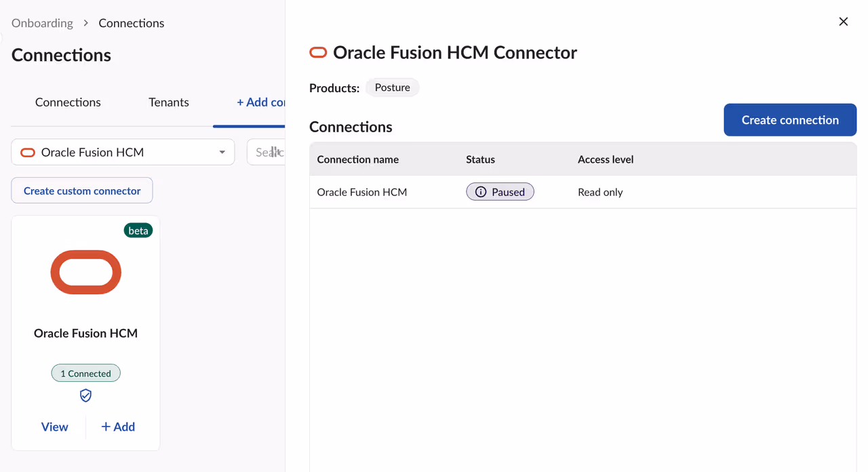Click the Access level column header

click(x=606, y=159)
